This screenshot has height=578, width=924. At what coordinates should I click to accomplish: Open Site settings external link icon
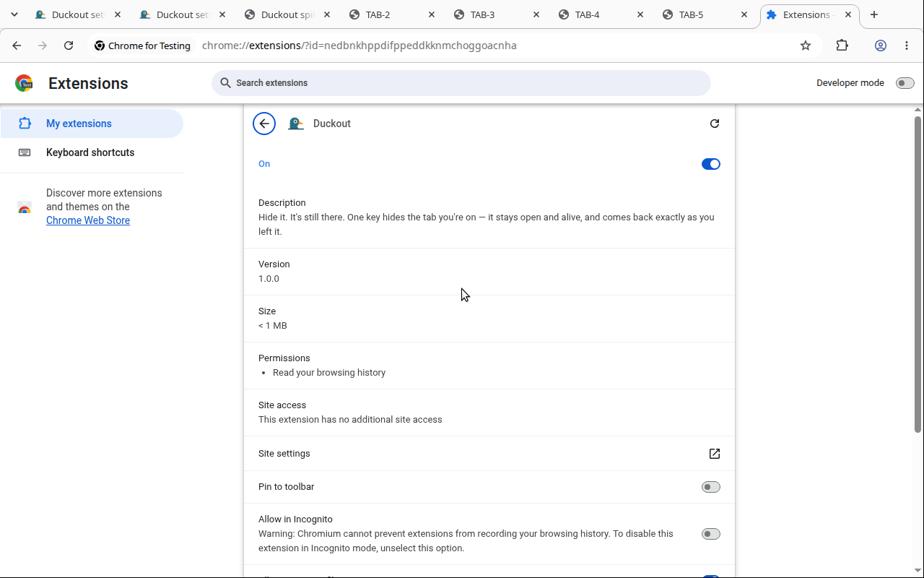click(715, 454)
